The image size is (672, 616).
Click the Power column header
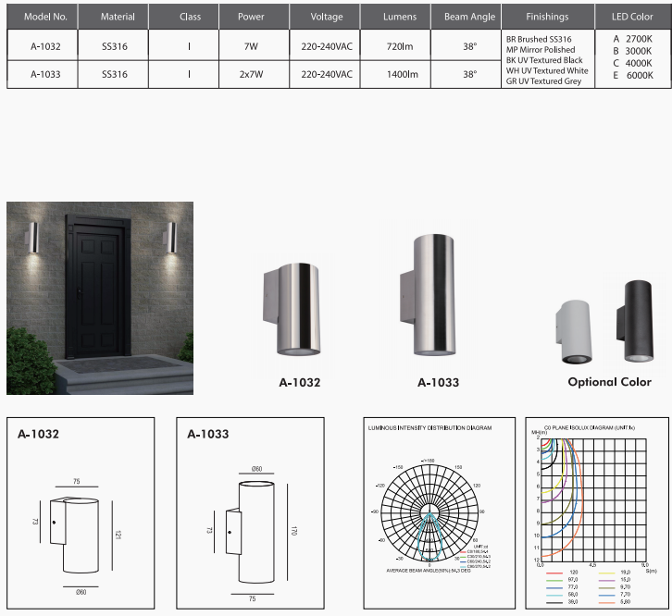click(x=255, y=17)
